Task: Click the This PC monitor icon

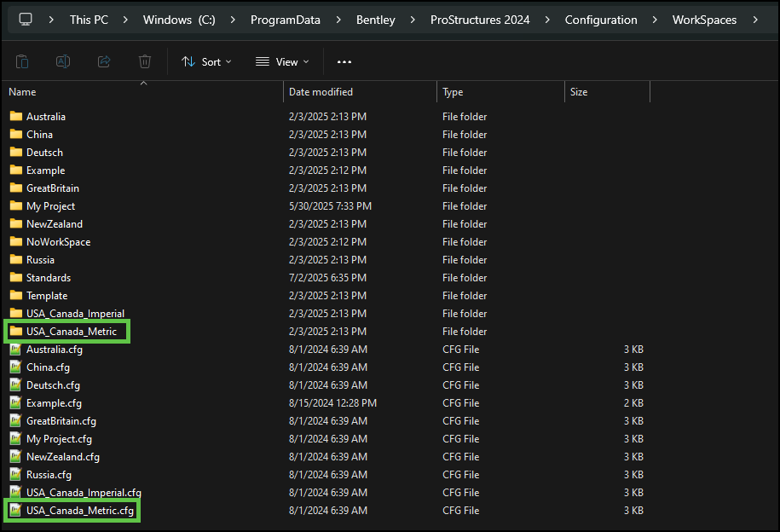Action: point(26,20)
